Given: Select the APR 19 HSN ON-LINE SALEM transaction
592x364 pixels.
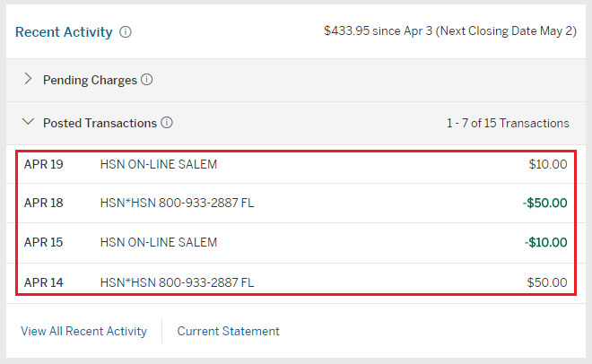Looking at the screenshot, I should point(159,164).
